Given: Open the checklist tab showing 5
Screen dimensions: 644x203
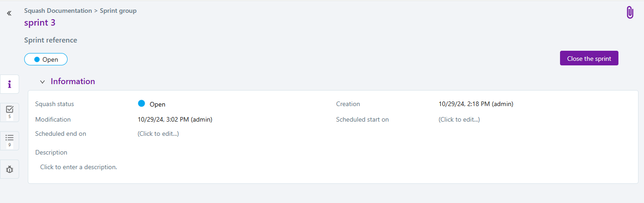Looking at the screenshot, I should [10, 112].
